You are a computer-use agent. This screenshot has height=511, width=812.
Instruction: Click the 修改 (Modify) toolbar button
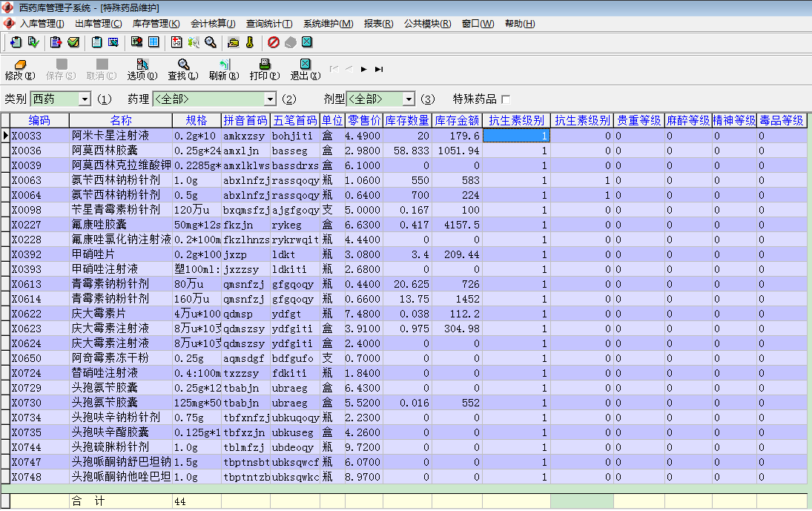pyautogui.click(x=19, y=69)
